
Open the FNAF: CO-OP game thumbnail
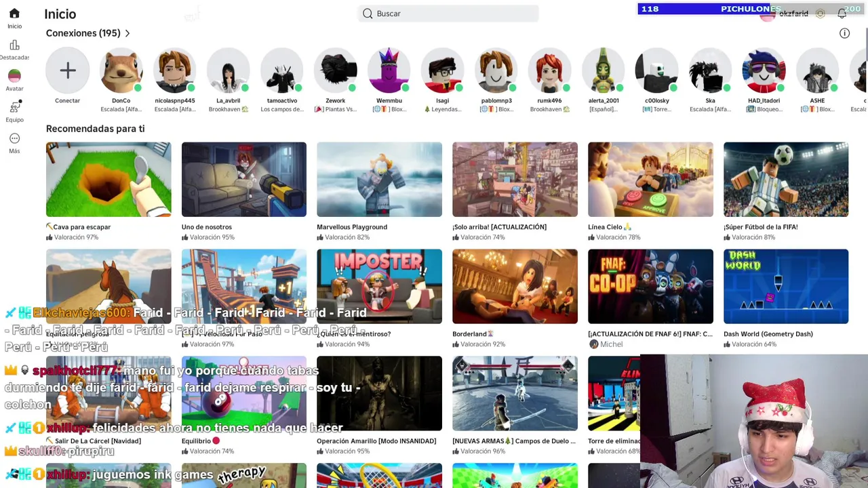coord(650,287)
